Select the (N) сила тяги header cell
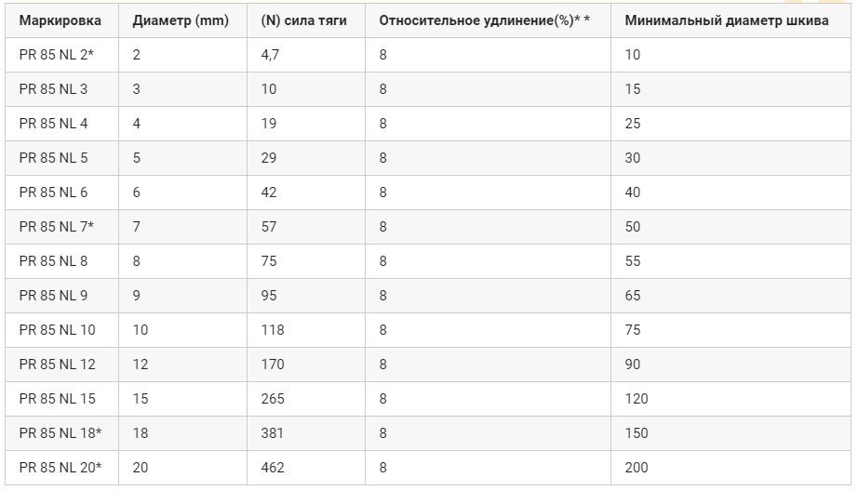 coord(306,20)
